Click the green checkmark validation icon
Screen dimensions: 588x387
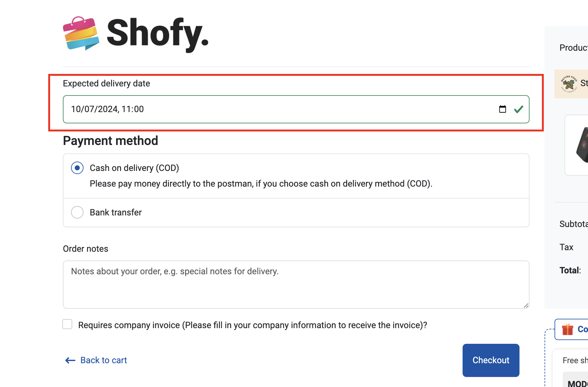coord(519,109)
